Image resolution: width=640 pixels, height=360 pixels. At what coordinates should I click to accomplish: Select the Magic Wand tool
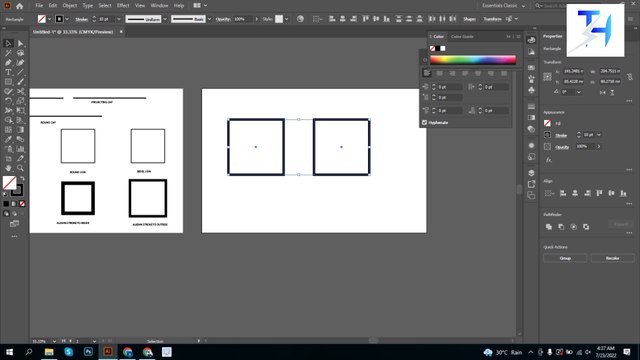click(8, 53)
